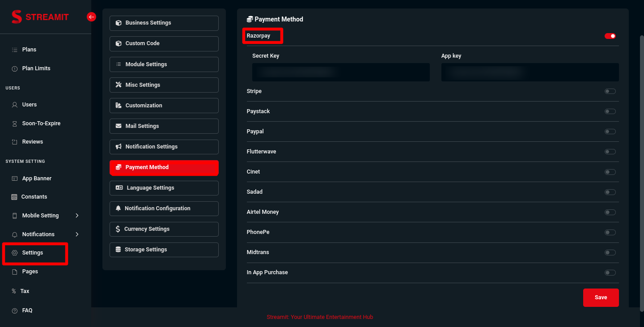Image resolution: width=644 pixels, height=327 pixels.
Task: Click the Streamit logo icon
Action: point(17,17)
